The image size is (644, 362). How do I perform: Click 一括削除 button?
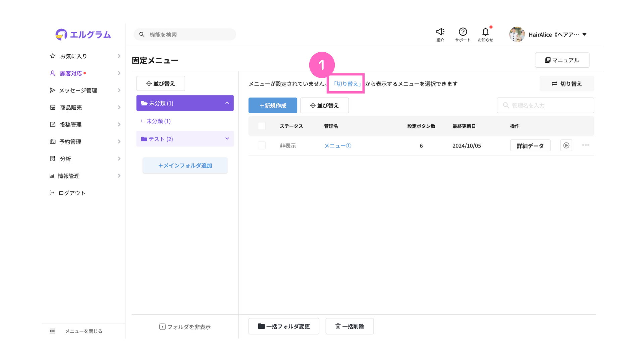350,326
